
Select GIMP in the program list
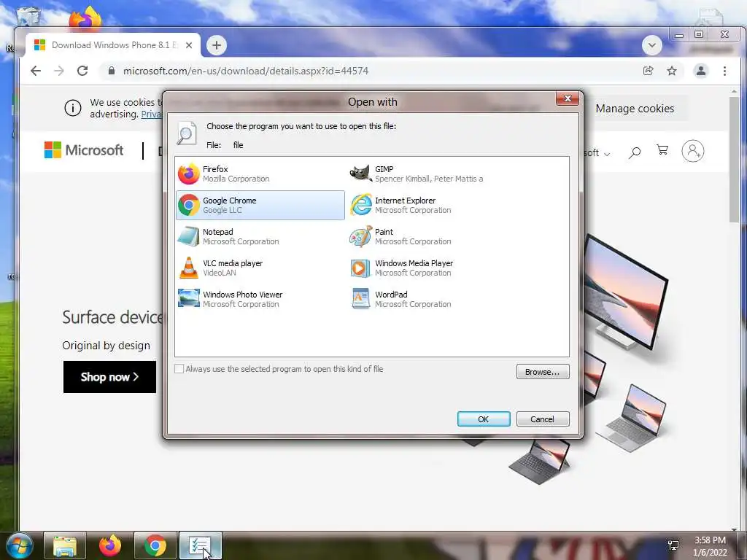coord(432,174)
